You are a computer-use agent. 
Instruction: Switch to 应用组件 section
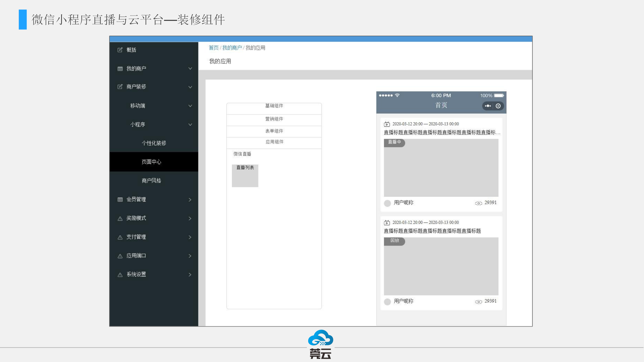coord(274,143)
